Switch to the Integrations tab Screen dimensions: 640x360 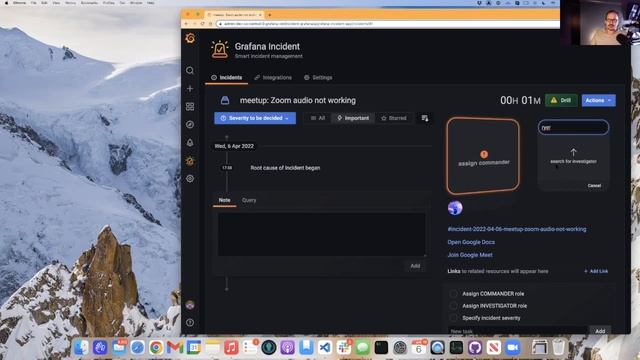[x=273, y=78]
